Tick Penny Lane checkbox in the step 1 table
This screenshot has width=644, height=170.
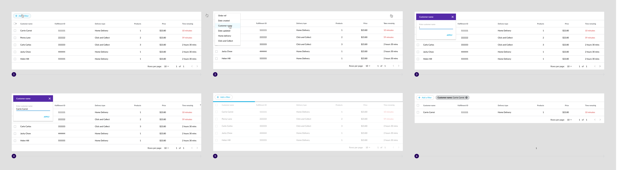[x=15, y=38]
